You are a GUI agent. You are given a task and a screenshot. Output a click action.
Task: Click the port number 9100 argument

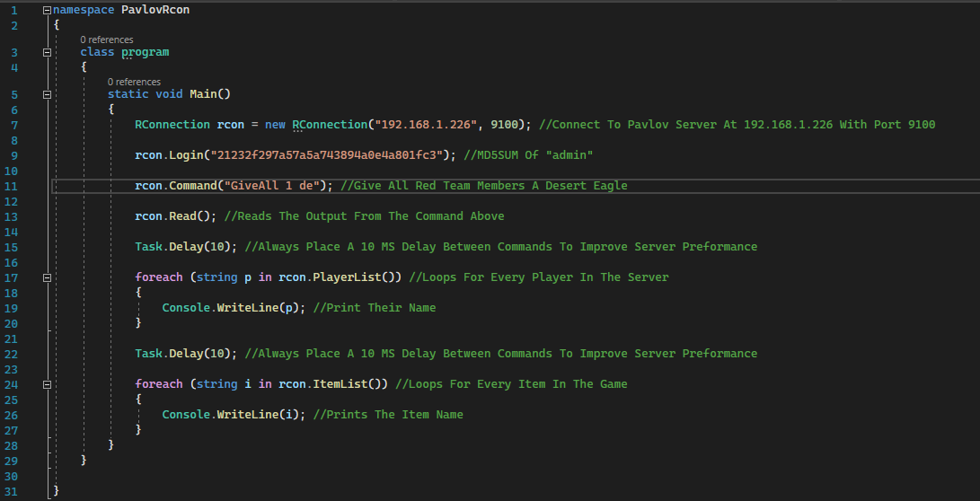click(505, 124)
